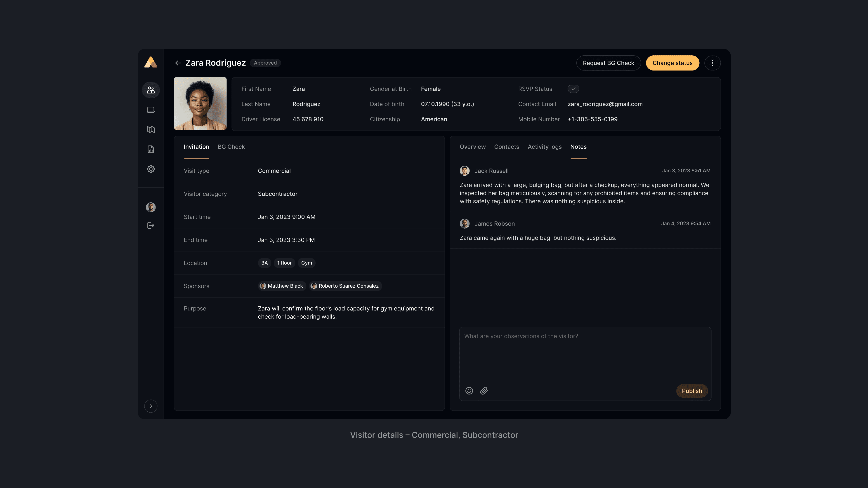Open settings gear in sidebar
868x488 pixels.
pyautogui.click(x=151, y=169)
